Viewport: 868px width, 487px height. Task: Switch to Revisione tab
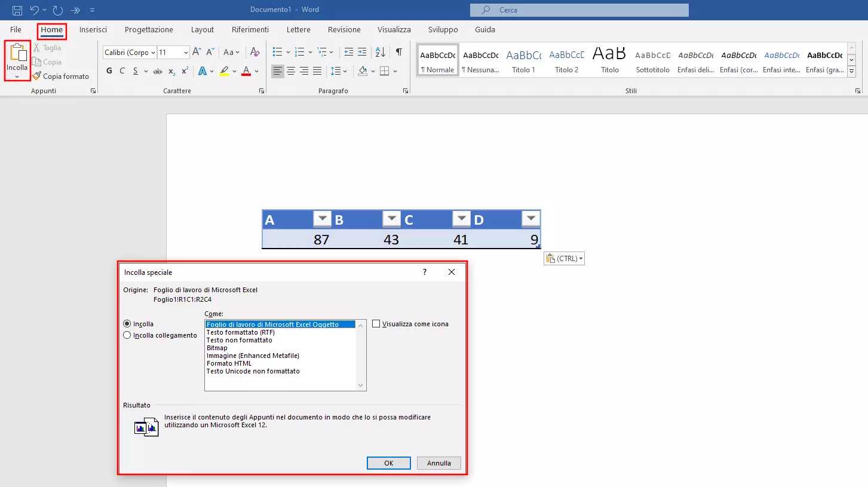coord(344,29)
